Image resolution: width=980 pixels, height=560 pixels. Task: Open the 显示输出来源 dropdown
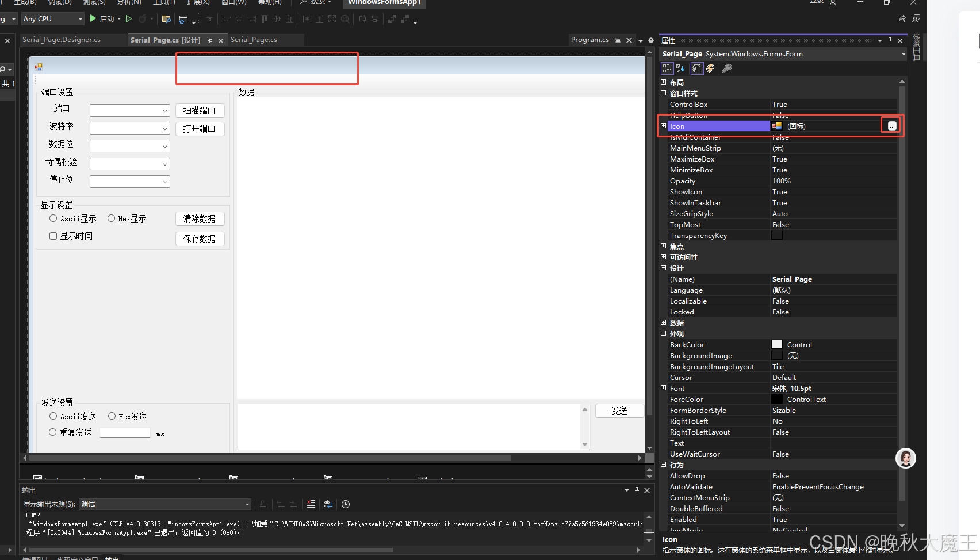(x=165, y=504)
